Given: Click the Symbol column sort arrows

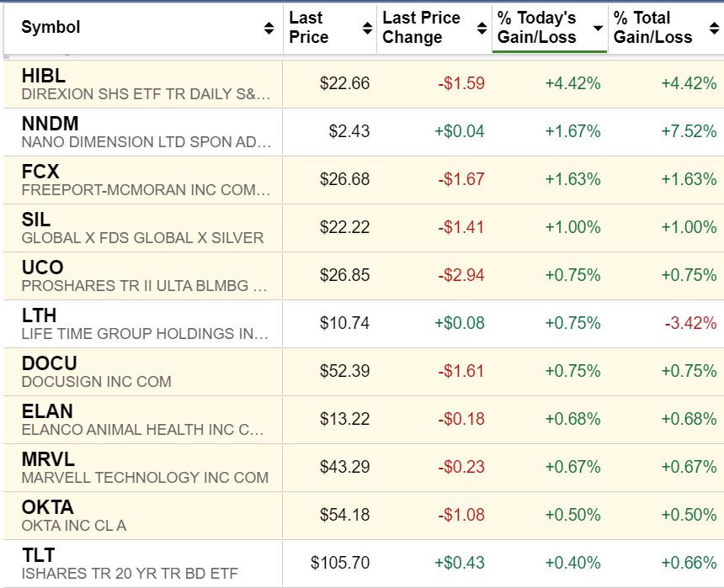Looking at the screenshot, I should coord(269,28).
